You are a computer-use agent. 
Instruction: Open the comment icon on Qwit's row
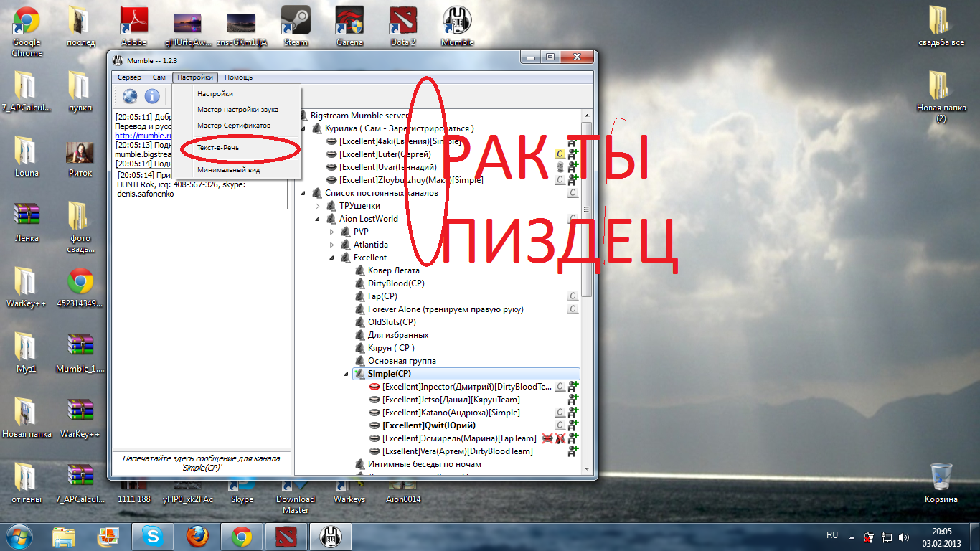pos(560,425)
